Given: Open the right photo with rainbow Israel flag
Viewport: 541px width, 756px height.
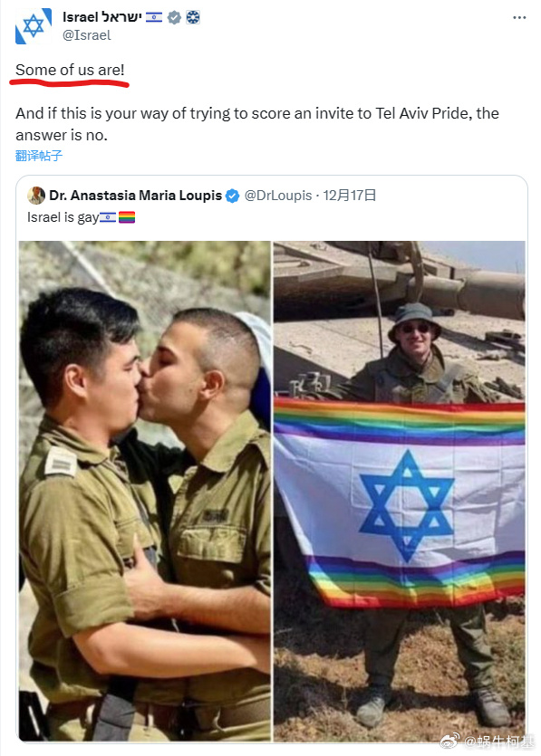Looking at the screenshot, I should pos(399,491).
